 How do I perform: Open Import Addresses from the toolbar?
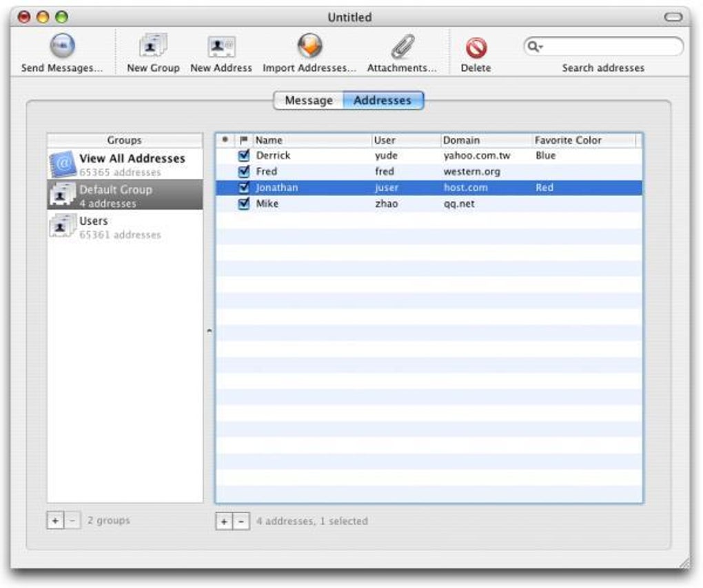click(310, 45)
